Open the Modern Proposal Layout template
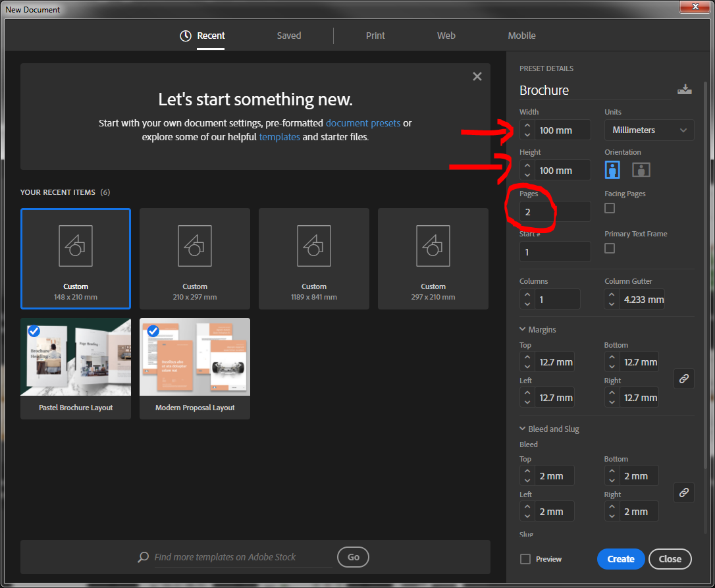715x588 pixels. 195,369
